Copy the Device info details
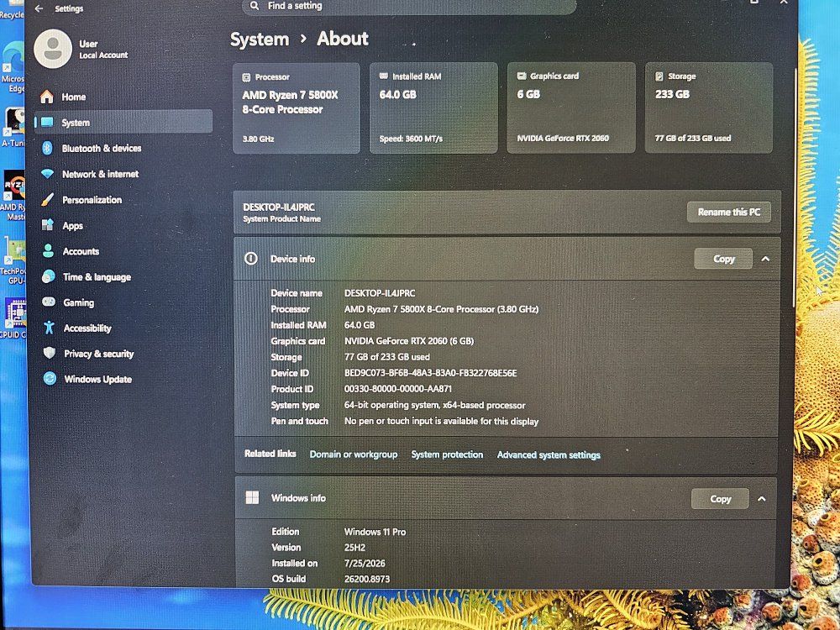The image size is (840, 630). click(x=723, y=259)
